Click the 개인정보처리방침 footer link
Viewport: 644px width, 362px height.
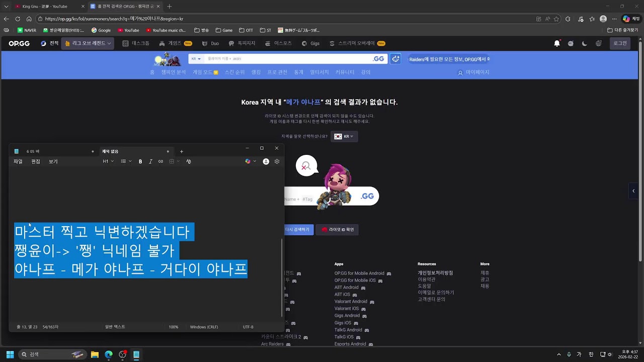point(435,273)
